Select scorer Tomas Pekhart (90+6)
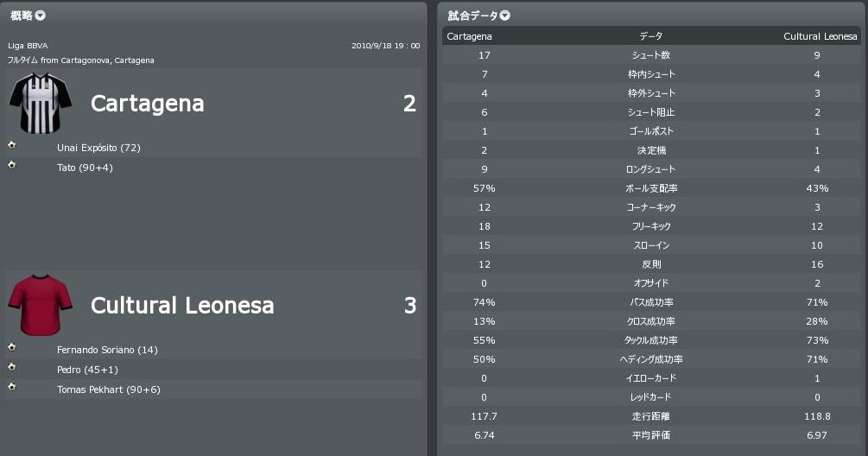Screen dimensions: 868x456 (x=109, y=389)
